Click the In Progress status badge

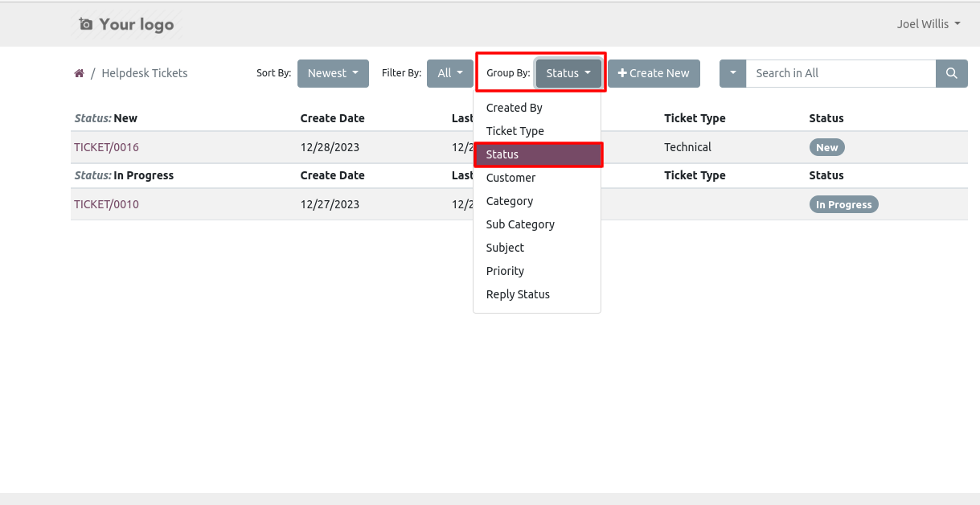(844, 204)
